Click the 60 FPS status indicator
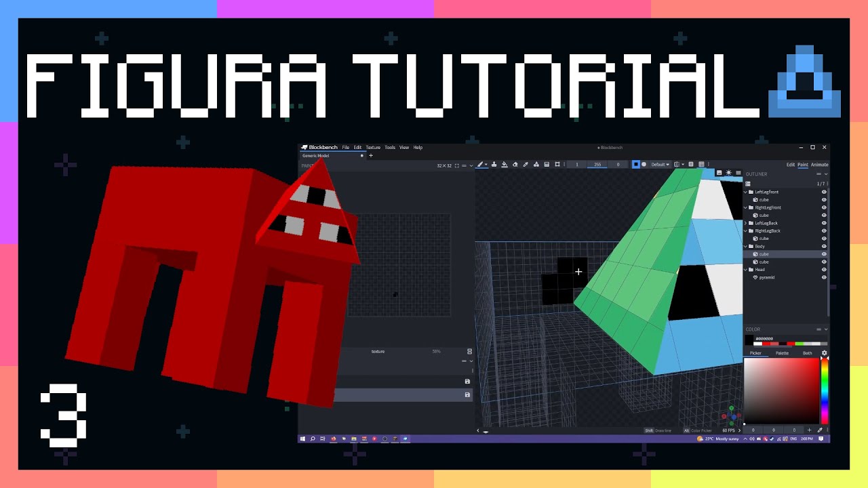The image size is (868, 488). 728,430
